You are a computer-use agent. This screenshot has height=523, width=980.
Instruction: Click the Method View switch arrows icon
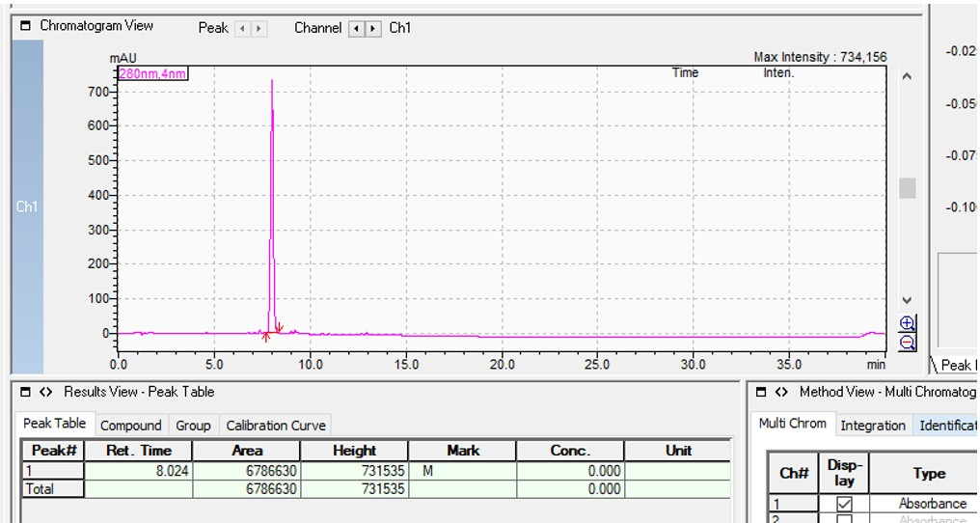[783, 392]
